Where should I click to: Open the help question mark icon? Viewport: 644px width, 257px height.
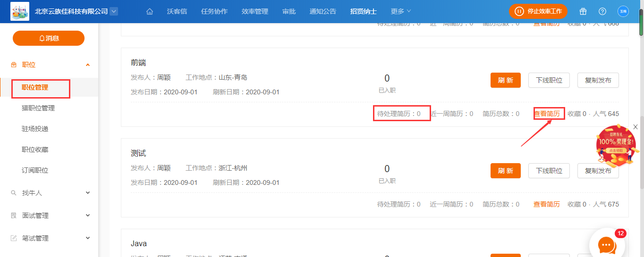602,11
